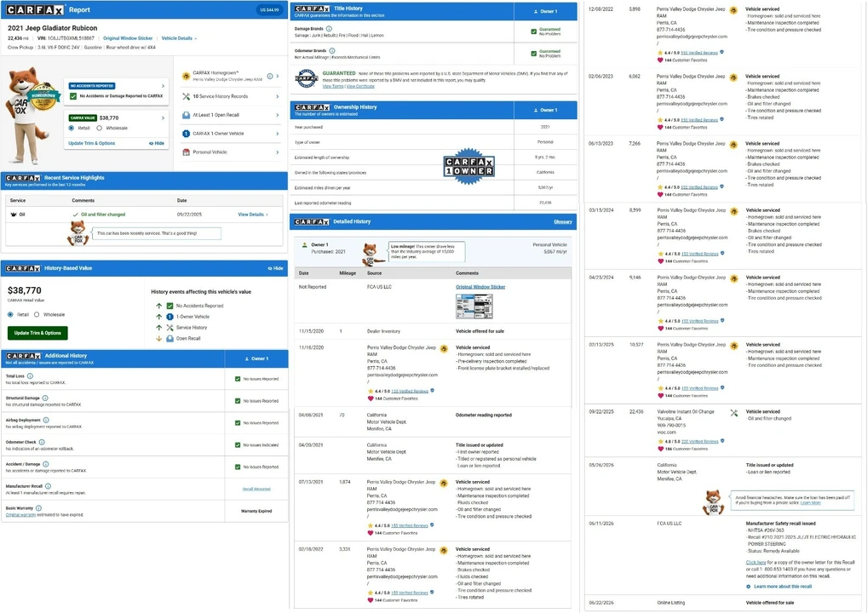The height and width of the screenshot is (613, 868).
Task: Click the tools icon on the Valvoline 09/22/2025 entry
Action: pyautogui.click(x=733, y=413)
